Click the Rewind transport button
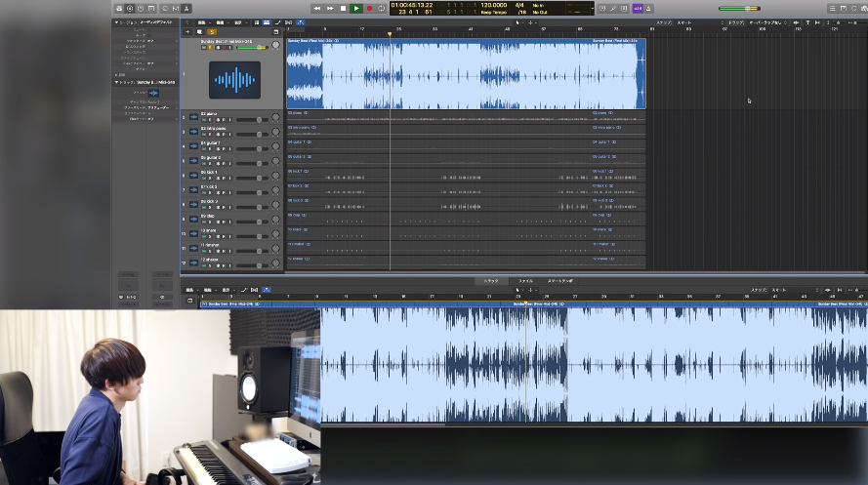This screenshot has height=485, width=868. 316,8
